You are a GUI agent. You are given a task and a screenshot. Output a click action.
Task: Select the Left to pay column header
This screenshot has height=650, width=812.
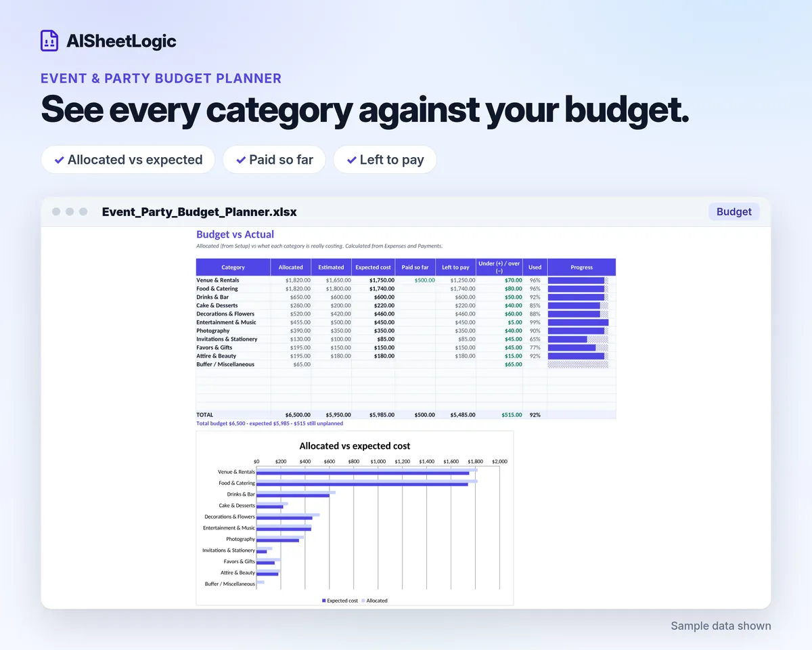456,267
